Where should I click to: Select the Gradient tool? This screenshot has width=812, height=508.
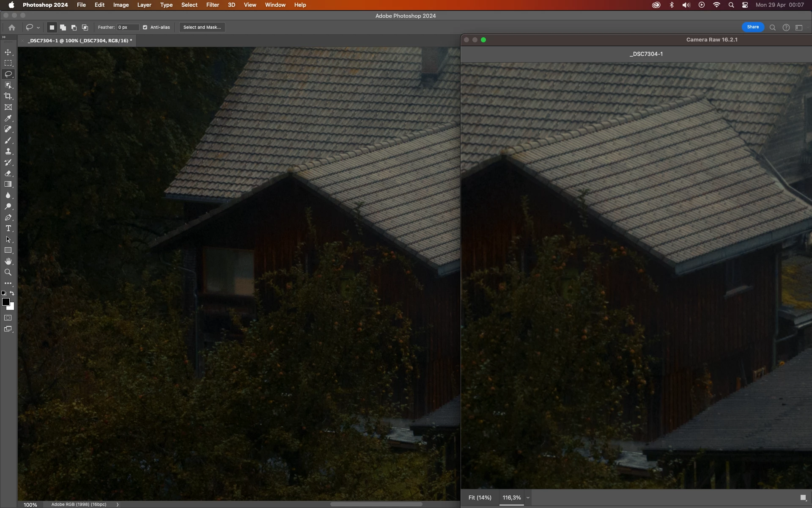(x=8, y=184)
